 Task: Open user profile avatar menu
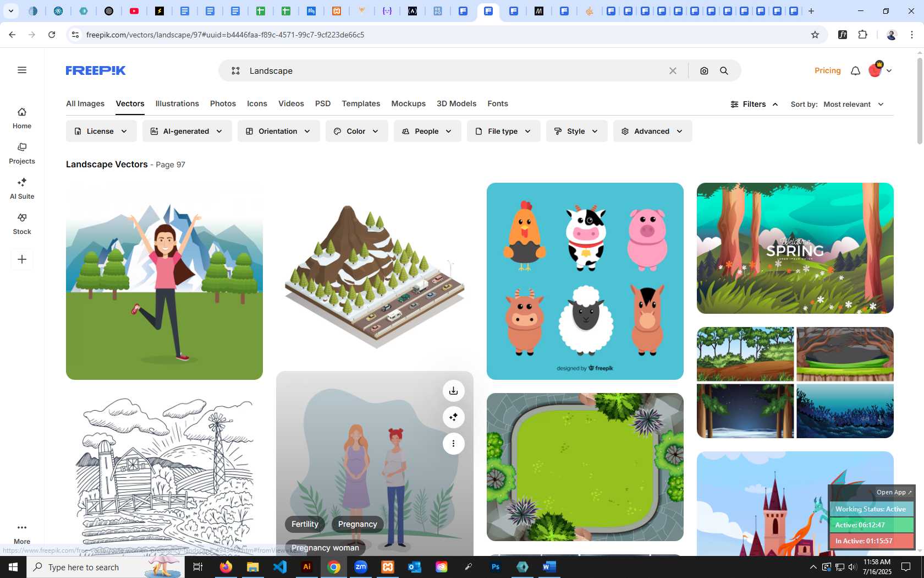click(x=880, y=70)
